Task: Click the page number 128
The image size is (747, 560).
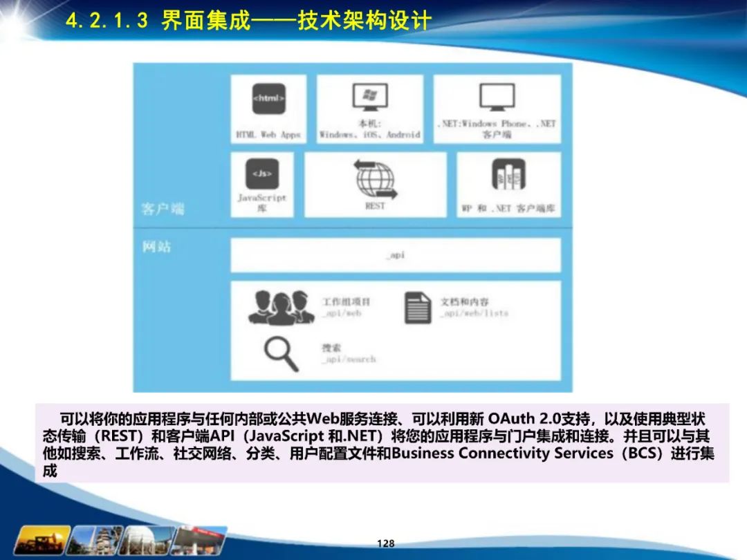Action: [x=385, y=543]
